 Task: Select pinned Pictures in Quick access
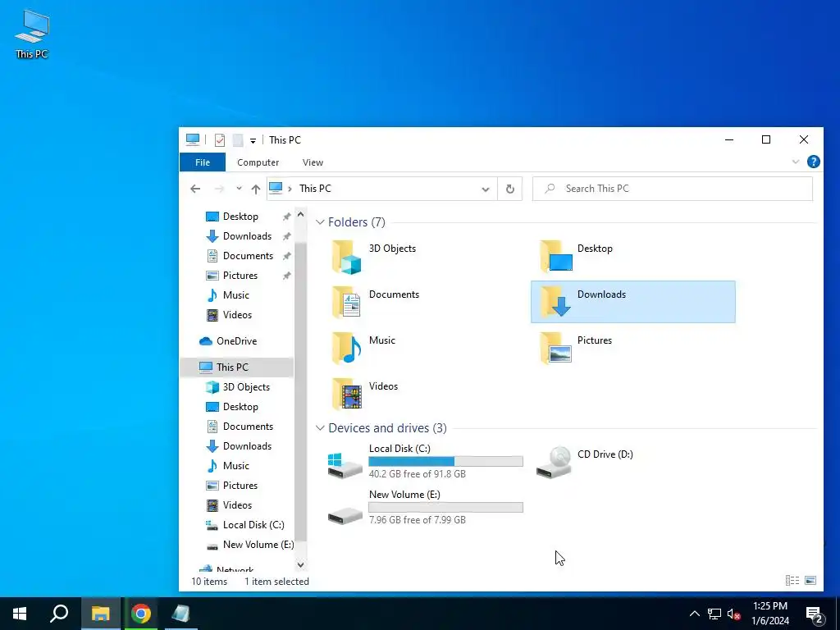(x=240, y=276)
